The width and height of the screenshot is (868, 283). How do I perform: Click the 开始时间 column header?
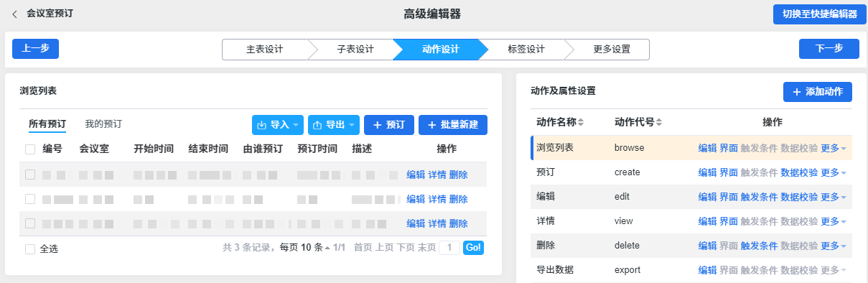(154, 149)
